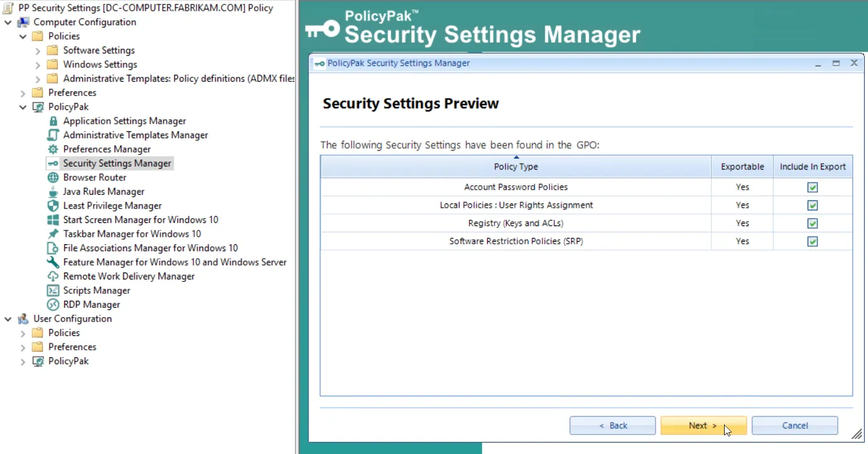Expand the Windows Settings node
Screen dimensions: 868x454
[x=38, y=65]
